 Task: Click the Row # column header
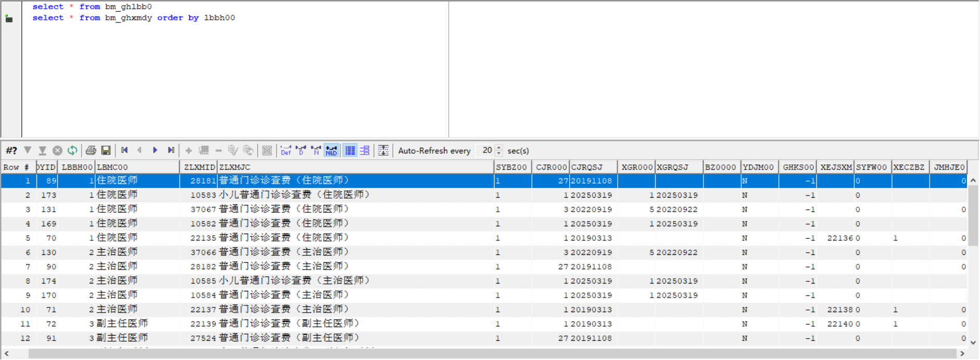tap(18, 167)
